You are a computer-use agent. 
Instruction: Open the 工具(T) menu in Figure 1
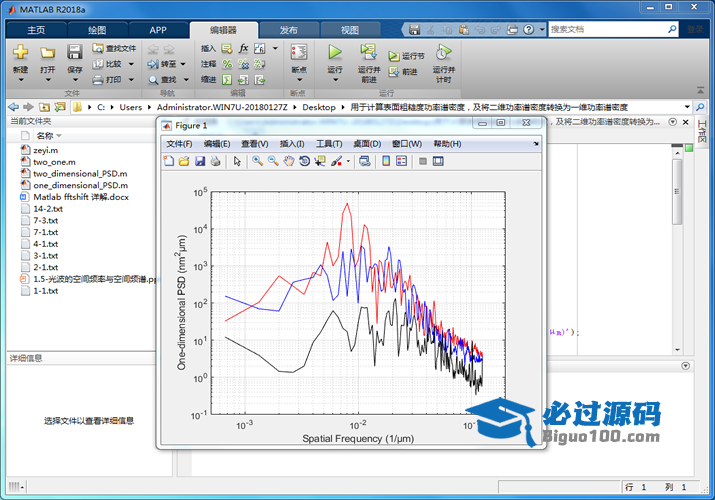coord(329,144)
